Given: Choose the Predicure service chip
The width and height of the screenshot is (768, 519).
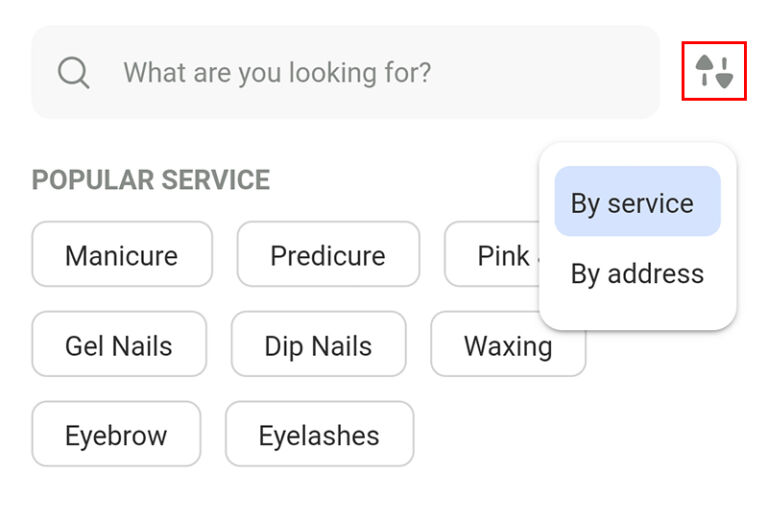Looking at the screenshot, I should (x=328, y=254).
